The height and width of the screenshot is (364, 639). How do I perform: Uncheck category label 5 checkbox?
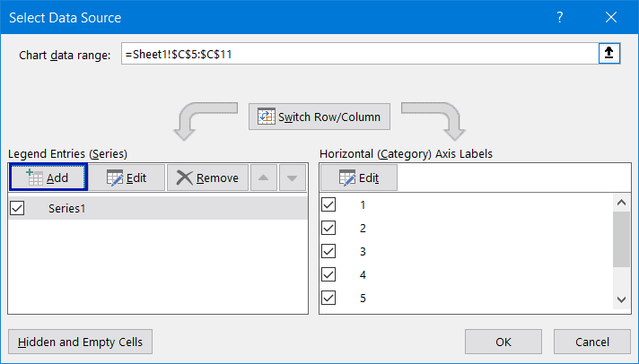coord(328,298)
